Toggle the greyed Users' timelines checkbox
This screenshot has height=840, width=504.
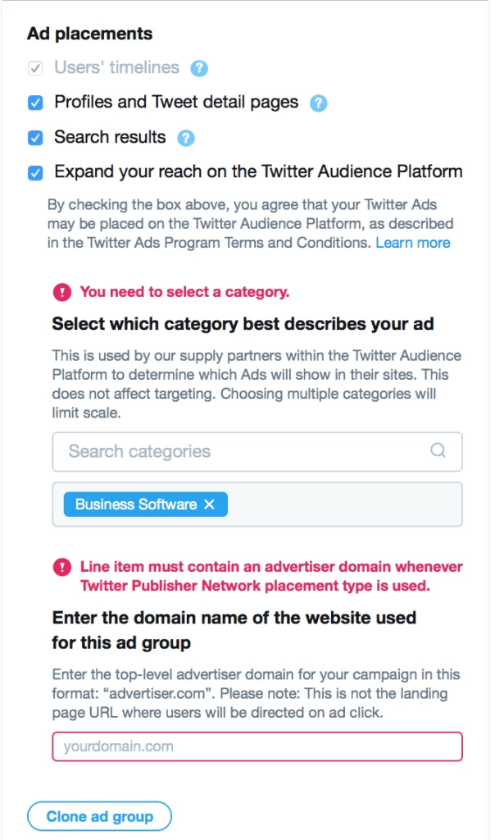[35, 69]
